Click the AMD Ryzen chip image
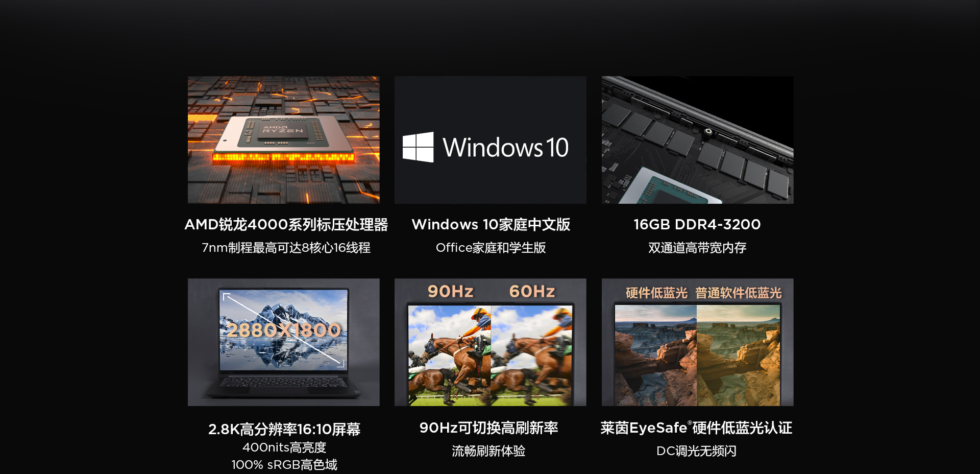Screen dimensions: 980x474 coord(284,140)
